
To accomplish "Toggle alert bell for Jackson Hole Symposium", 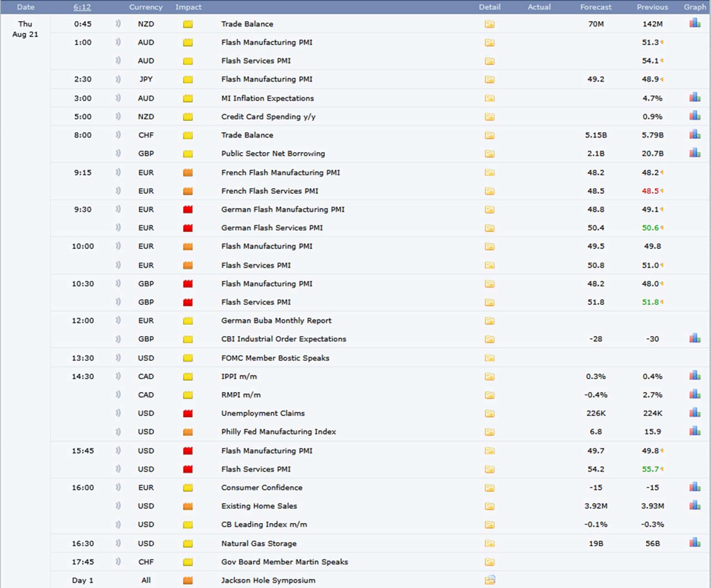I will [118, 580].
